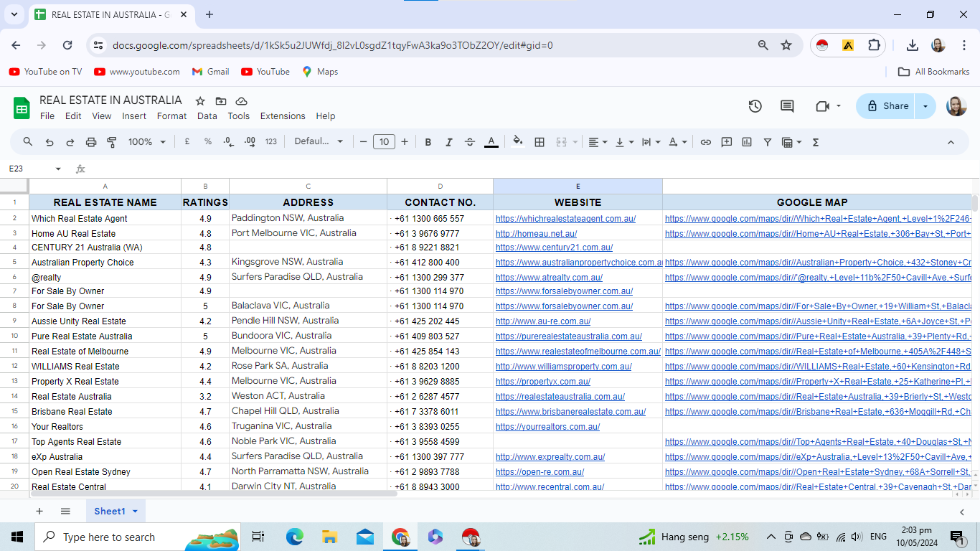Toggle strikethrough formatting

click(470, 142)
